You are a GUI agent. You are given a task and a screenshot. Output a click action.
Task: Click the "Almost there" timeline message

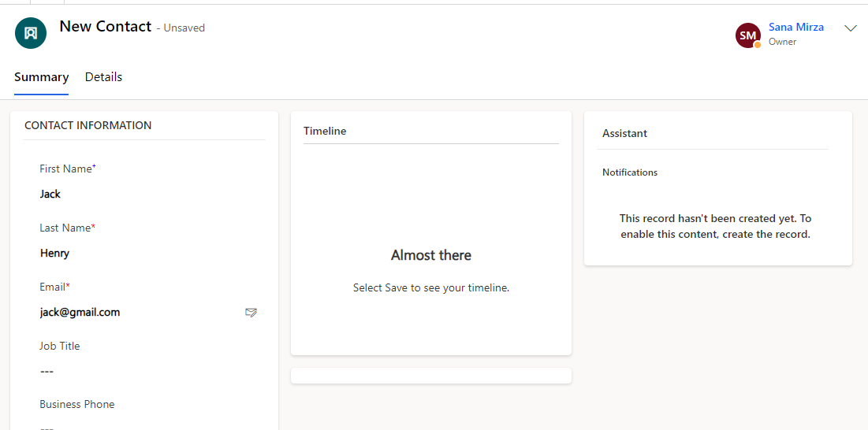pyautogui.click(x=431, y=255)
